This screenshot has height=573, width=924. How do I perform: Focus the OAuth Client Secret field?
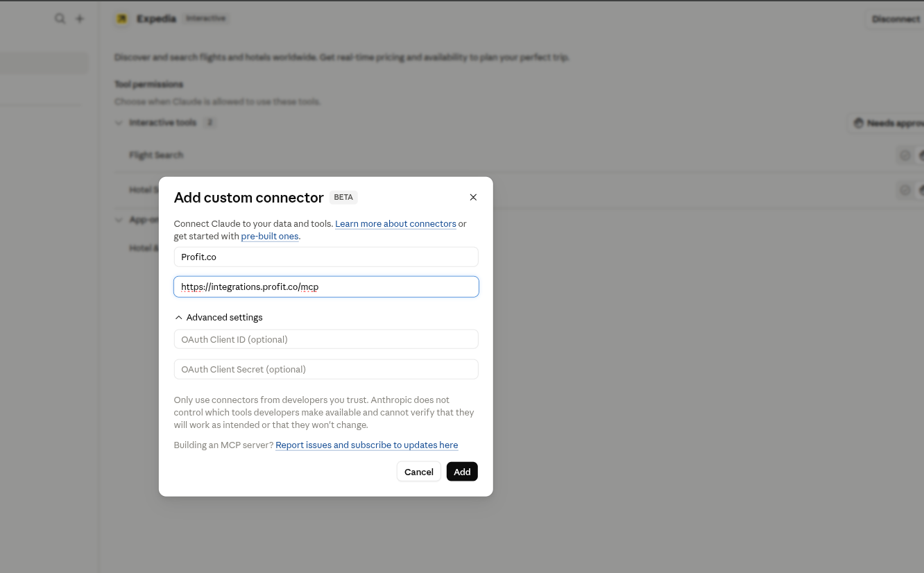(x=326, y=369)
